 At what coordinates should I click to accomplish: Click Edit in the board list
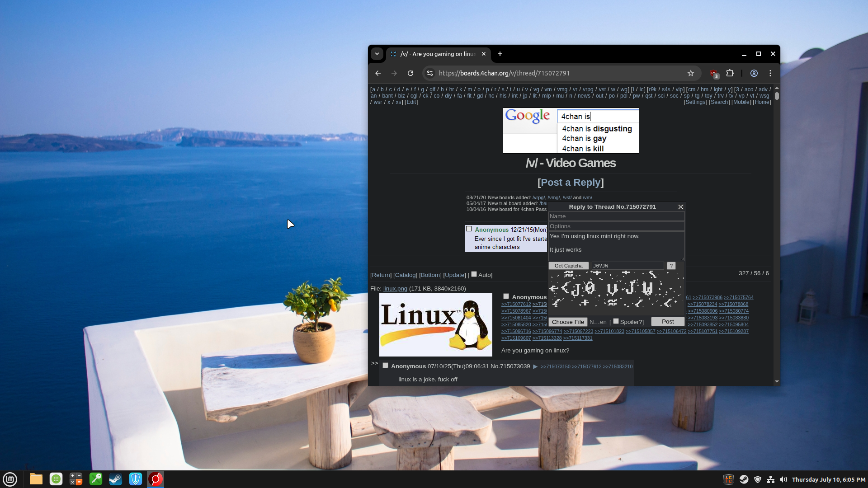coord(411,102)
